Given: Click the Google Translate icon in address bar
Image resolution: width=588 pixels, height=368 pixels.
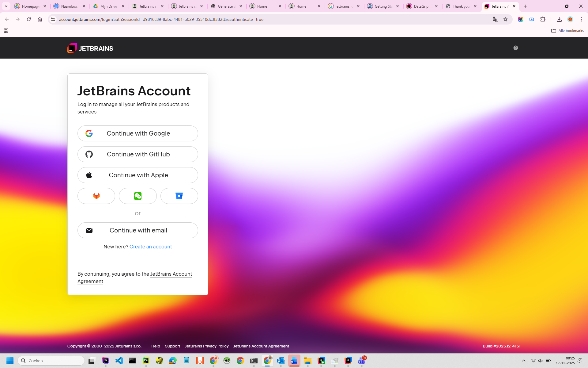Looking at the screenshot, I should click(x=495, y=19).
